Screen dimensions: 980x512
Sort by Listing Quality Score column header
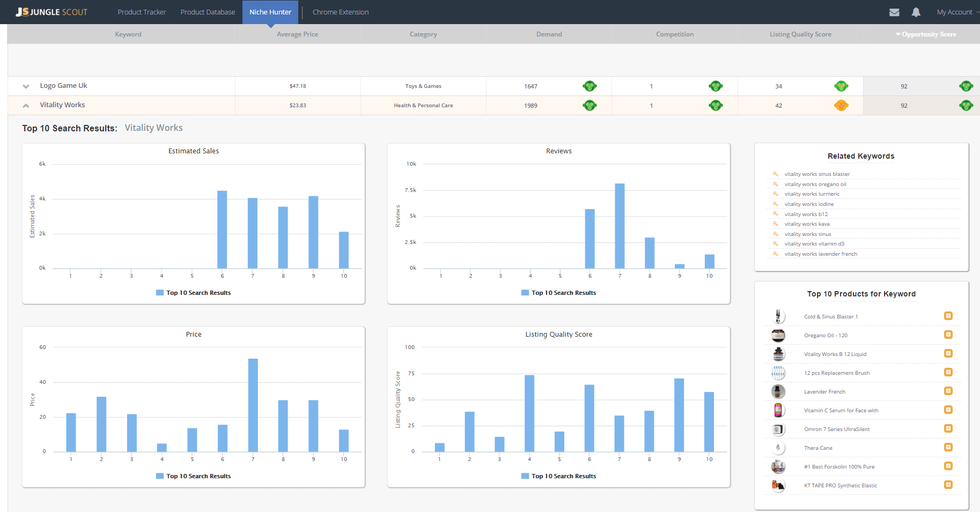click(x=800, y=34)
